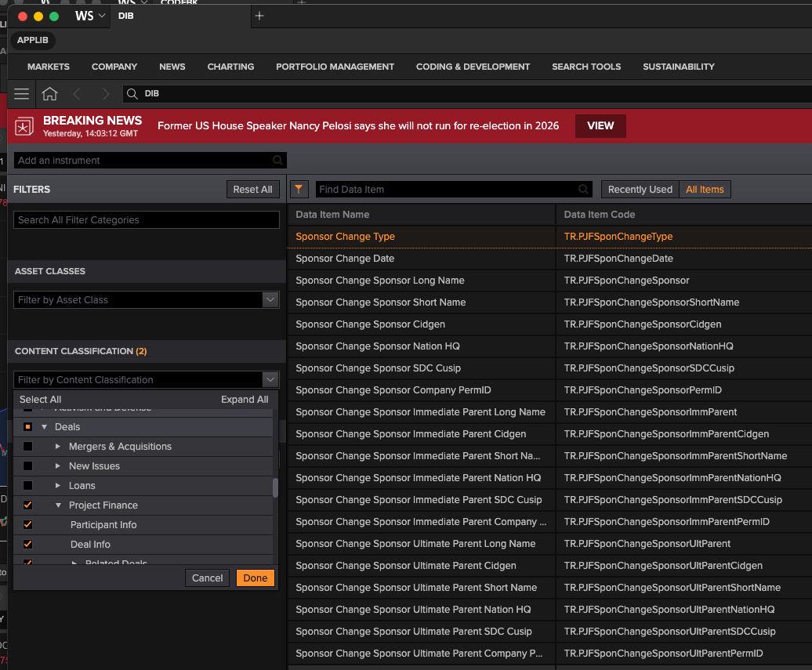Focus the Find Data Item field
Image resolution: width=812 pixels, height=670 pixels.
(x=454, y=190)
